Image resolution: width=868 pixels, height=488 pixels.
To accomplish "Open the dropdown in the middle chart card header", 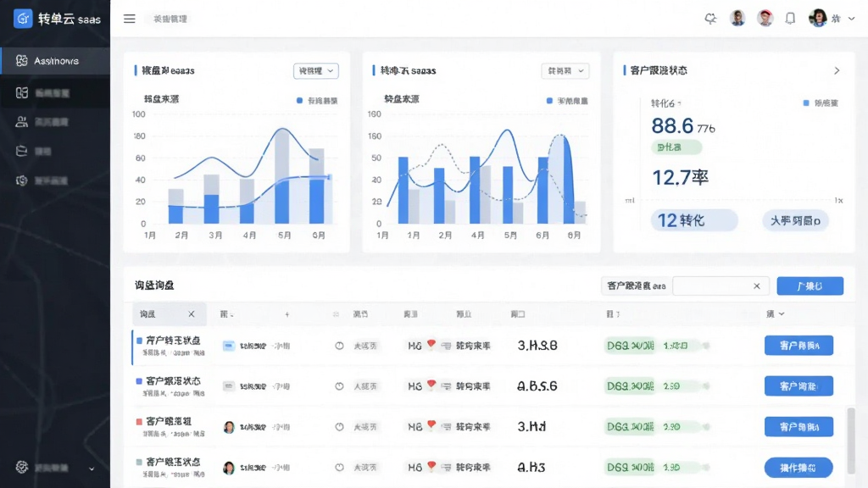I will coord(565,71).
